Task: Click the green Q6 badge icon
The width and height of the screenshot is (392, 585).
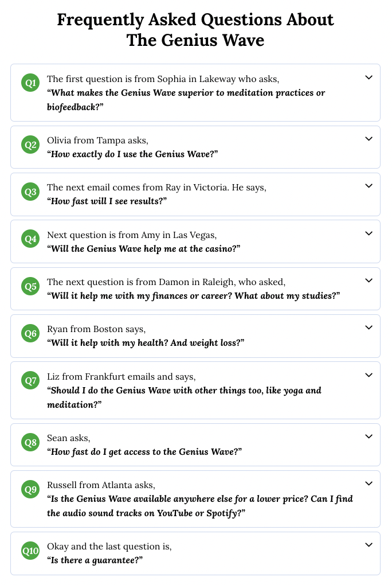Action: click(x=30, y=333)
